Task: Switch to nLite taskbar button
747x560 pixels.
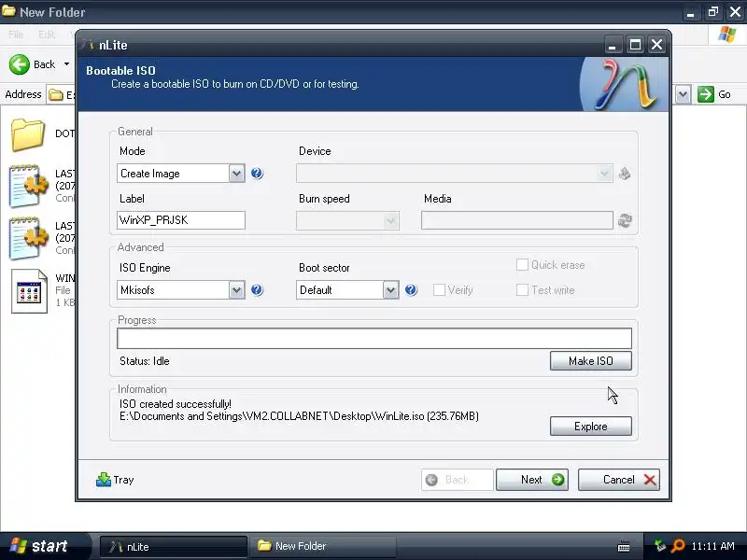Action: pos(174,546)
